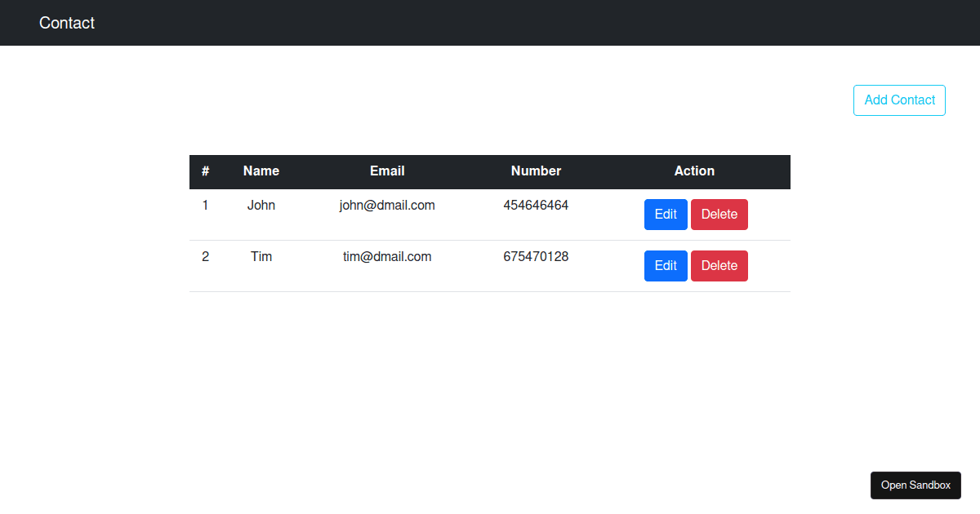The image size is (980, 514).
Task: Edit Tim's contact details
Action: (x=666, y=265)
